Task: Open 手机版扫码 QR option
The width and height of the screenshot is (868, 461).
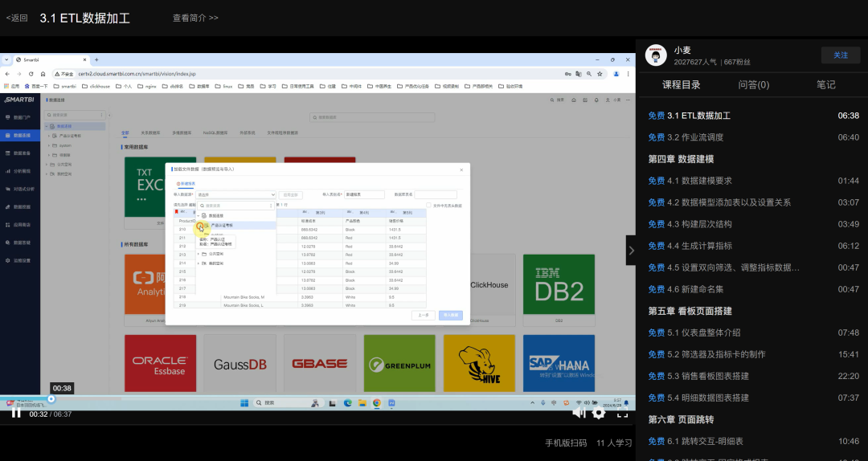Action: 566,443
